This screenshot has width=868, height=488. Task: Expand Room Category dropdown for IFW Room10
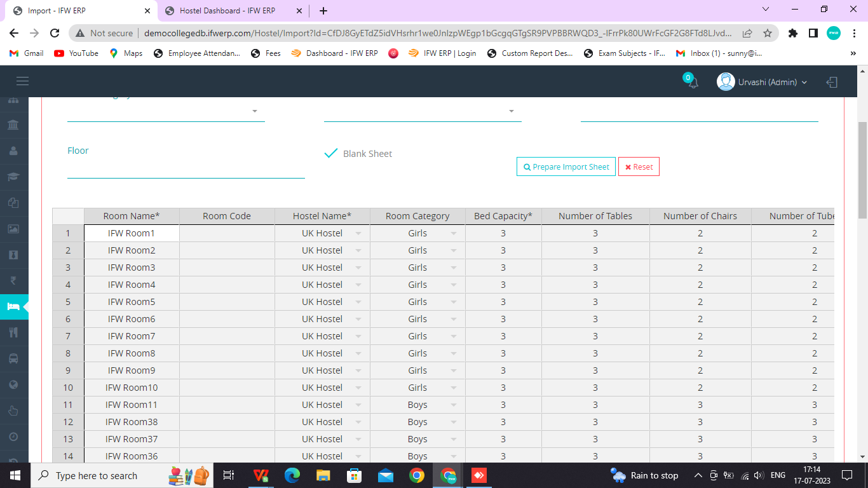tap(454, 388)
